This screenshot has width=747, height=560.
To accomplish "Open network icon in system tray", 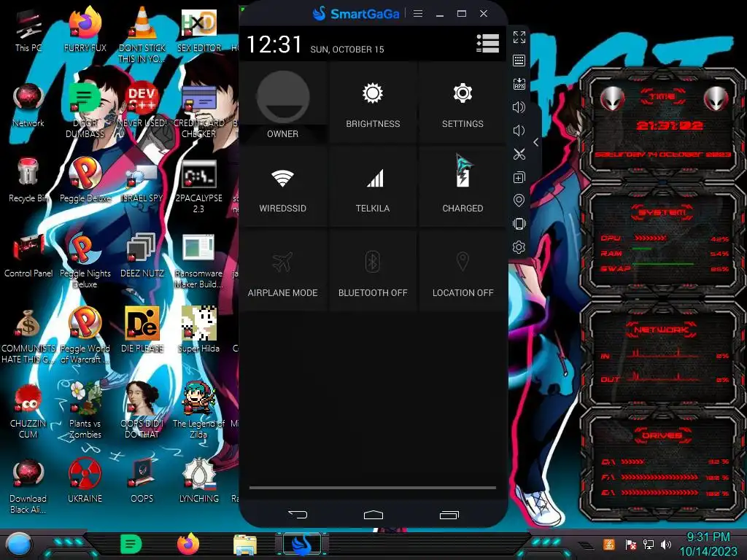I will 649,544.
